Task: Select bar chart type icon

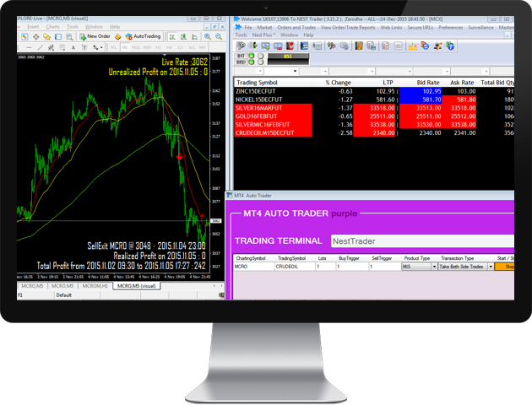Action: pyautogui.click(x=172, y=36)
